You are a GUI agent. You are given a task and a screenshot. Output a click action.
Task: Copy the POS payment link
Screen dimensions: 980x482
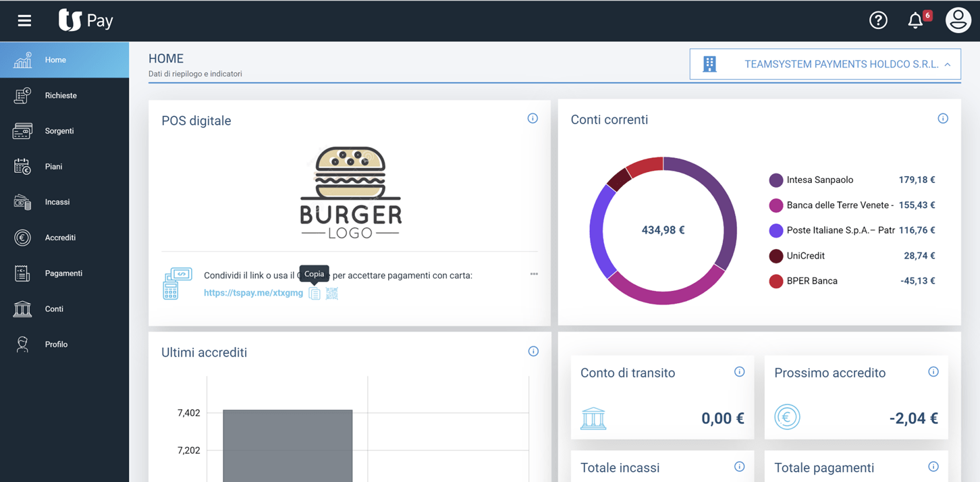[315, 293]
